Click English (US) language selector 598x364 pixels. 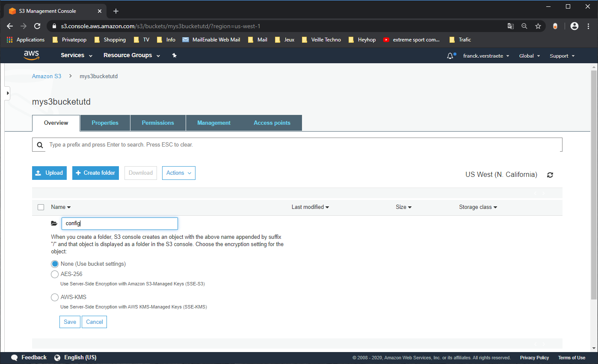click(x=80, y=358)
